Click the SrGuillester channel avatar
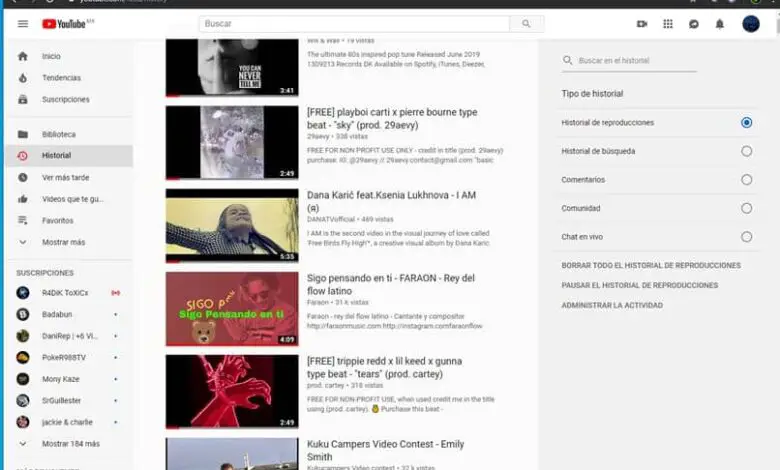The height and width of the screenshot is (470, 780). tap(23, 400)
